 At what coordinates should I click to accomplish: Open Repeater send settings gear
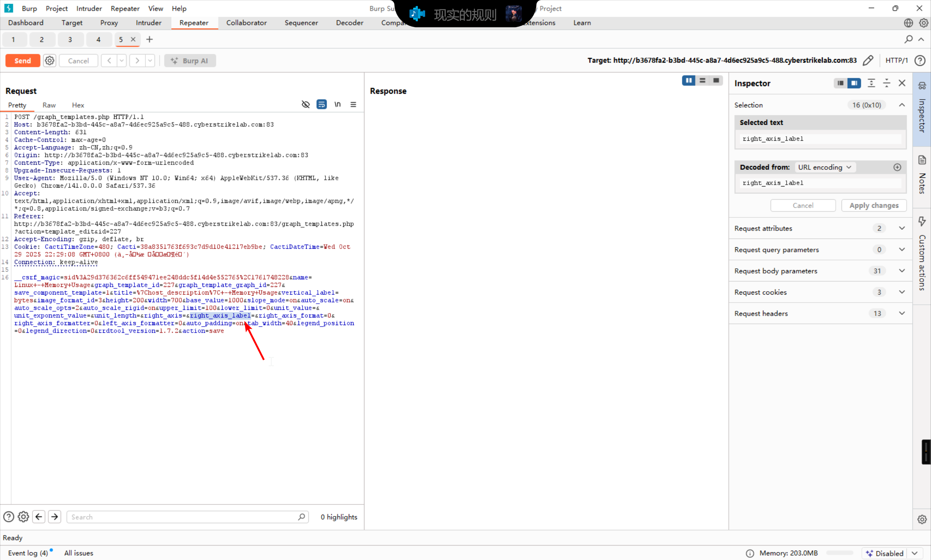point(49,60)
